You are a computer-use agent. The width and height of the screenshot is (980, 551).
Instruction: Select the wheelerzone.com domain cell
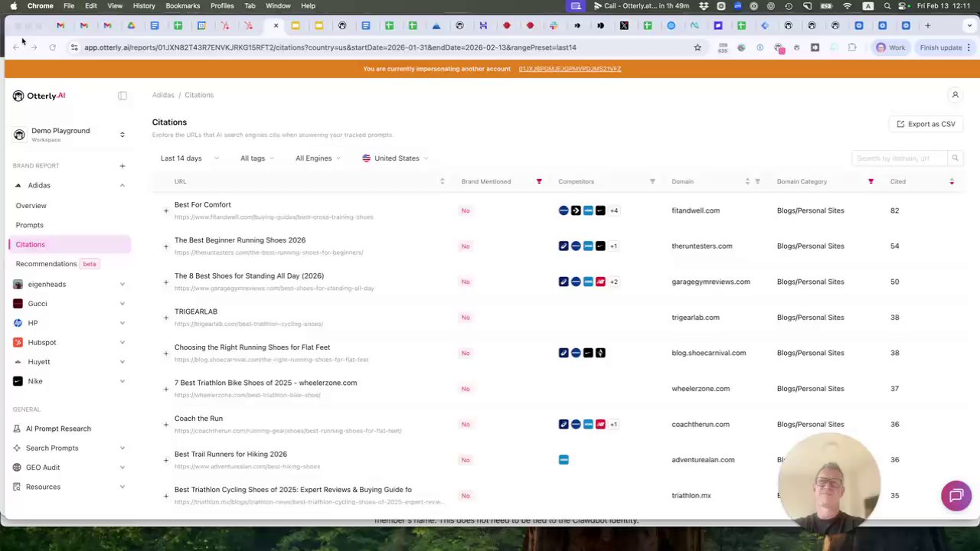point(701,389)
